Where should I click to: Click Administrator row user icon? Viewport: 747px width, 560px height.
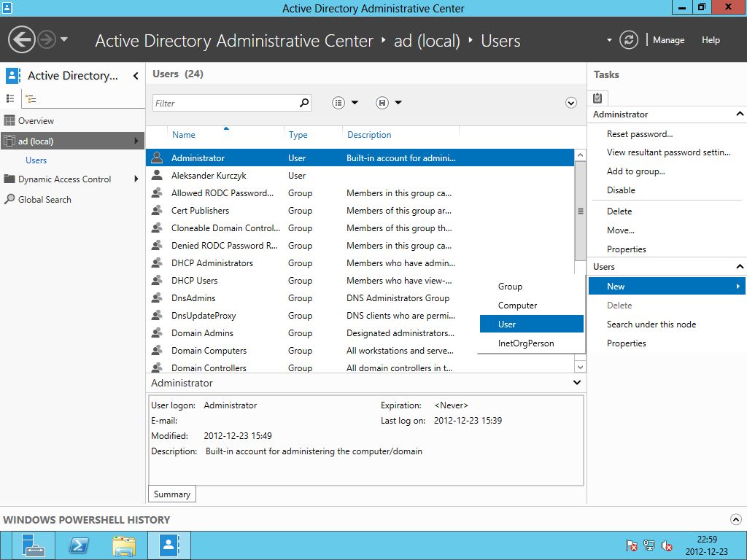[157, 158]
